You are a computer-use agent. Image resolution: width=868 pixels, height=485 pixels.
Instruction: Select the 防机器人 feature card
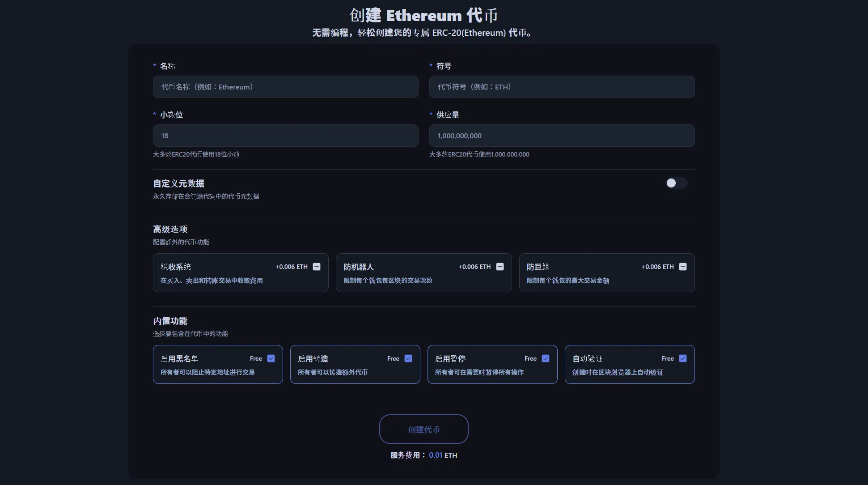tap(423, 273)
